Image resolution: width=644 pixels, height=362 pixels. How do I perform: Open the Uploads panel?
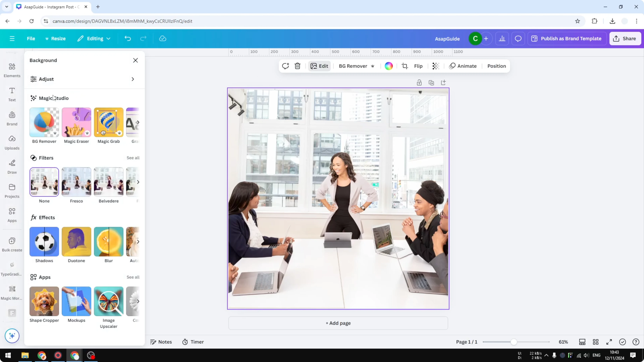click(x=12, y=142)
